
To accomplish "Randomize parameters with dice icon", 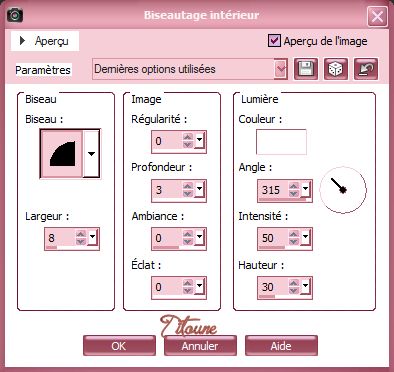I will tap(336, 69).
